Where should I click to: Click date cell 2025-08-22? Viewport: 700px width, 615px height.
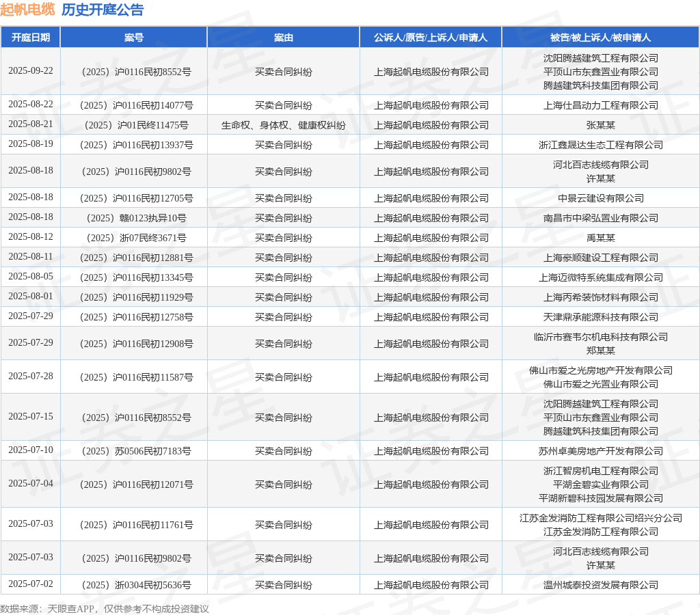[x=30, y=105]
